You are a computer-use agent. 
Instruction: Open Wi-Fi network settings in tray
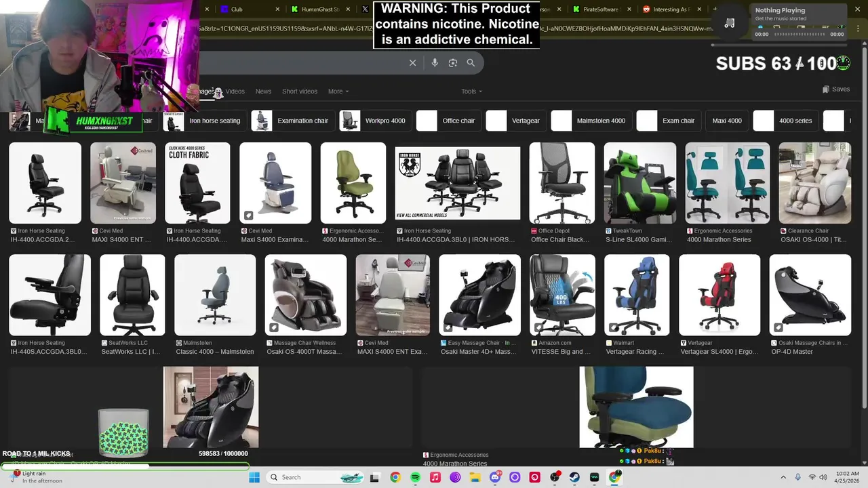click(812, 477)
